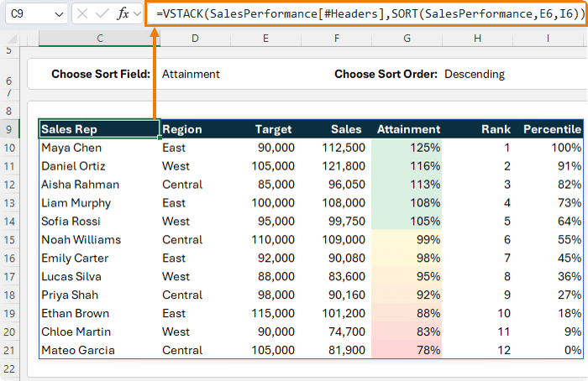This screenshot has width=588, height=381.
Task: Click the 121,800 sales cell
Action: coord(336,166)
